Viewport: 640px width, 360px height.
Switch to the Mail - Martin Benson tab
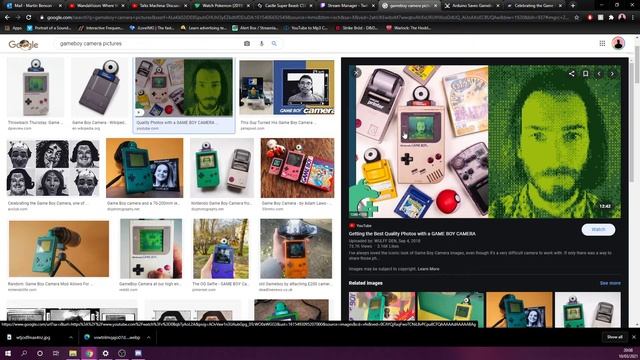pyautogui.click(x=33, y=6)
